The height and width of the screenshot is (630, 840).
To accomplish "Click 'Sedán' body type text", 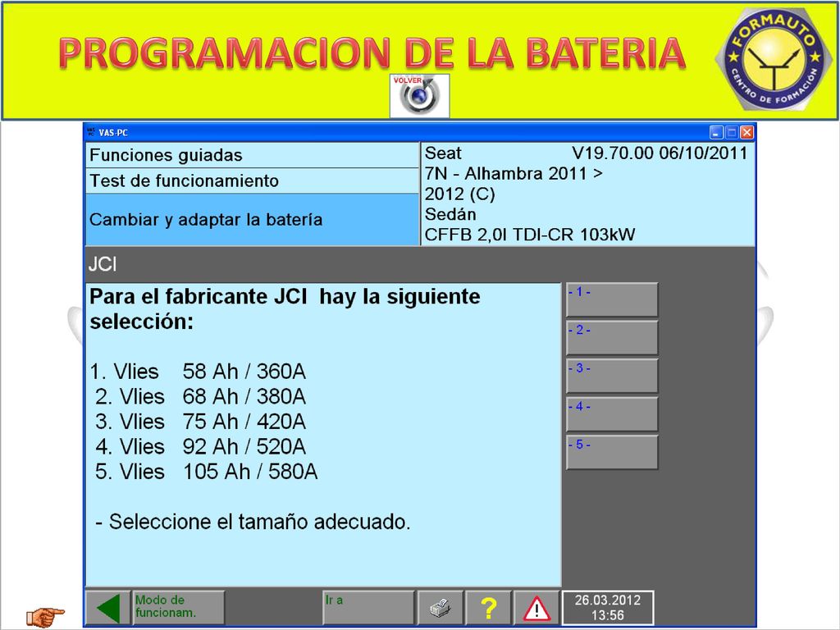I will tap(450, 214).
